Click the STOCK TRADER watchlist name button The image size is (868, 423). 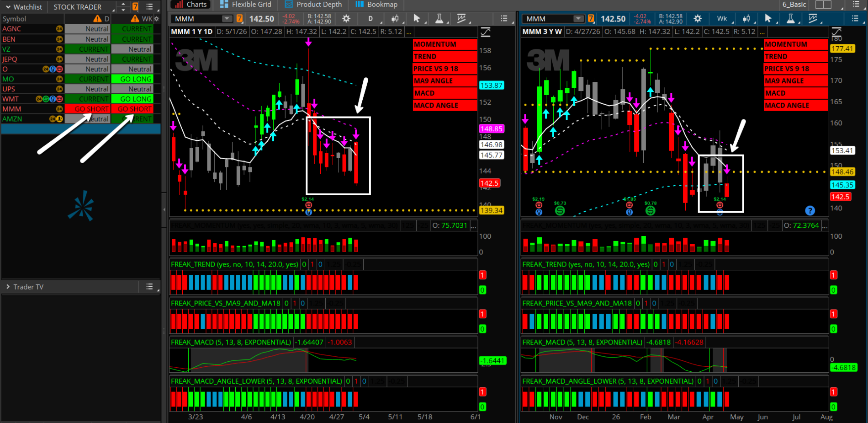coord(78,7)
